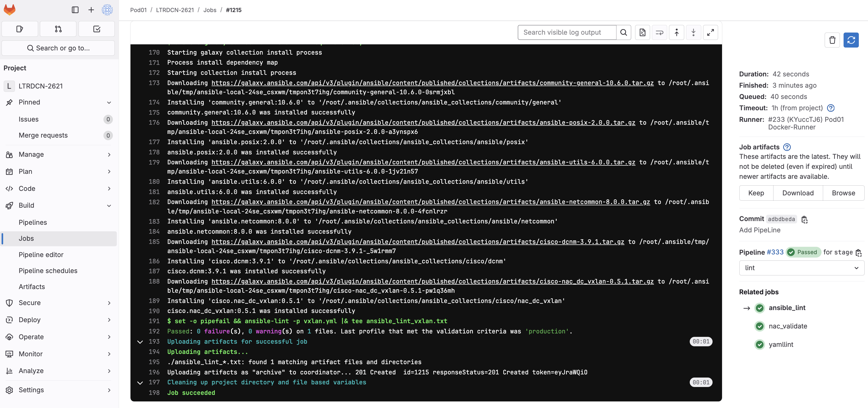The height and width of the screenshot is (408, 868).
Task: Open the full screen log view
Action: tap(710, 32)
